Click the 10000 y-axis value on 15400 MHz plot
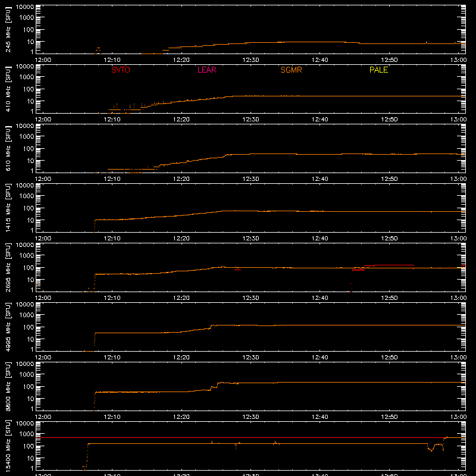This screenshot has height=476, width=476. pyautogui.click(x=25, y=424)
